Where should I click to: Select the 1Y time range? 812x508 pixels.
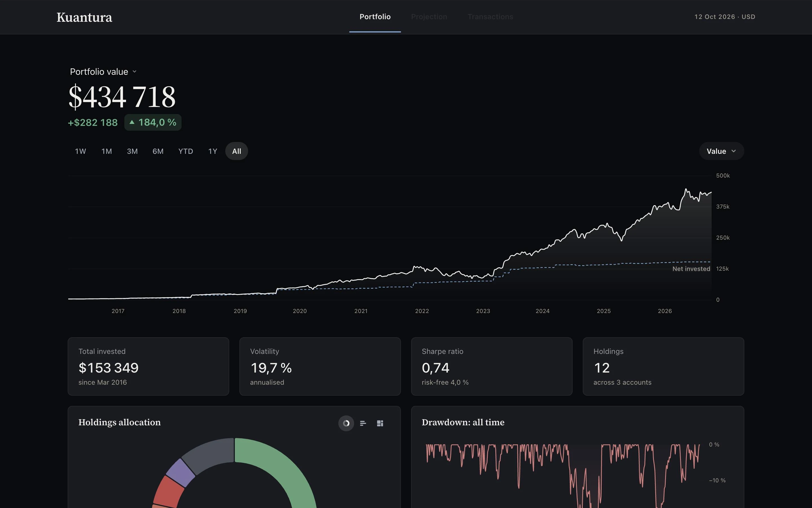[213, 151]
